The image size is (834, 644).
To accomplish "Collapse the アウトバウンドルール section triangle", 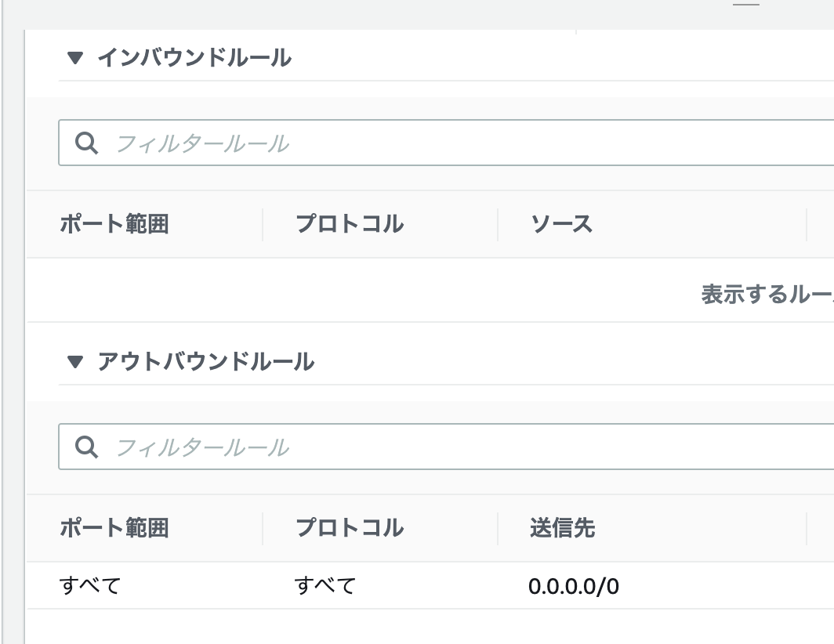I will 75,362.
